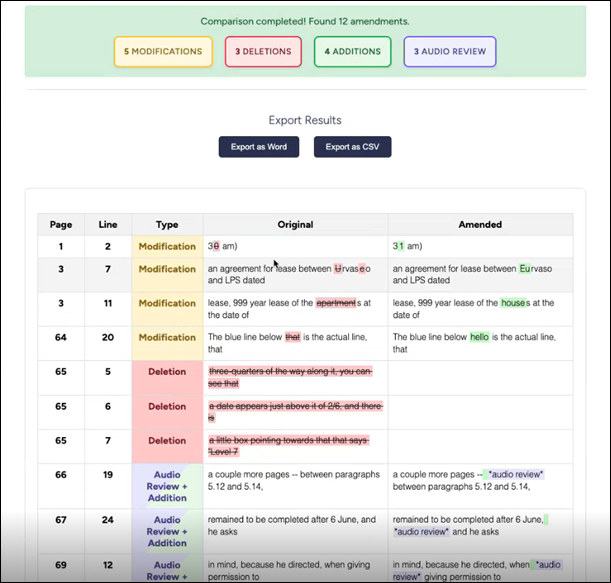Image resolution: width=611 pixels, height=583 pixels.
Task: Select Modification type cell for page 1 line 2
Action: (167, 246)
